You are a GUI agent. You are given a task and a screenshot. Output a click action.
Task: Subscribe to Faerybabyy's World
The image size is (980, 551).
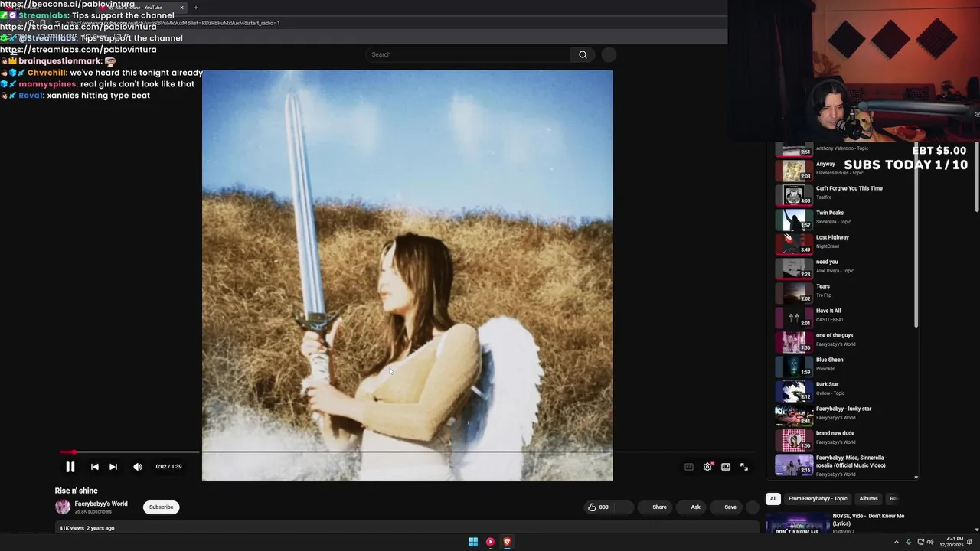click(x=161, y=507)
